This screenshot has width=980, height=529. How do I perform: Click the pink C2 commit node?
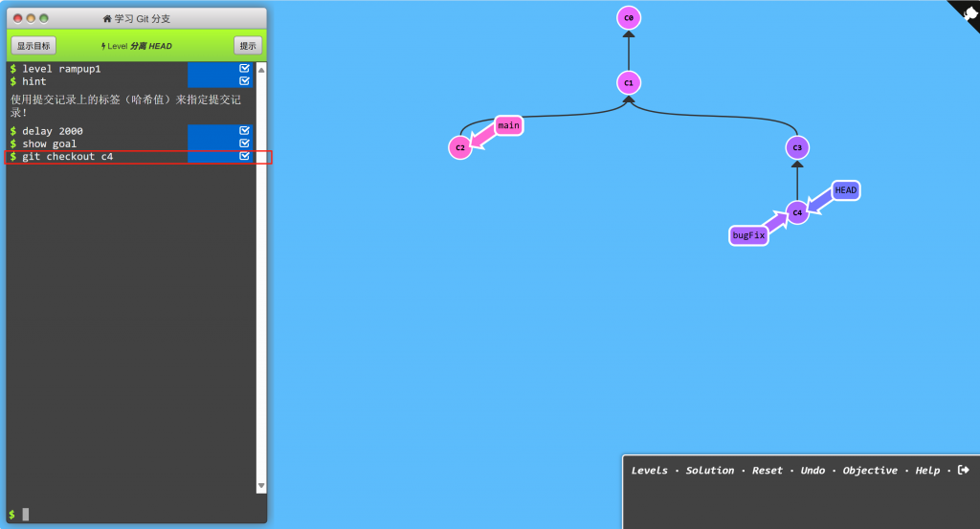460,147
